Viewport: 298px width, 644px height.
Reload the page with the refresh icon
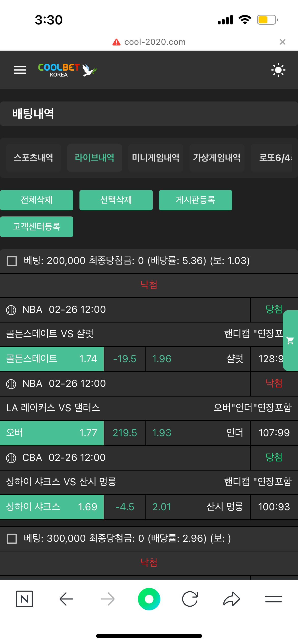click(x=190, y=599)
